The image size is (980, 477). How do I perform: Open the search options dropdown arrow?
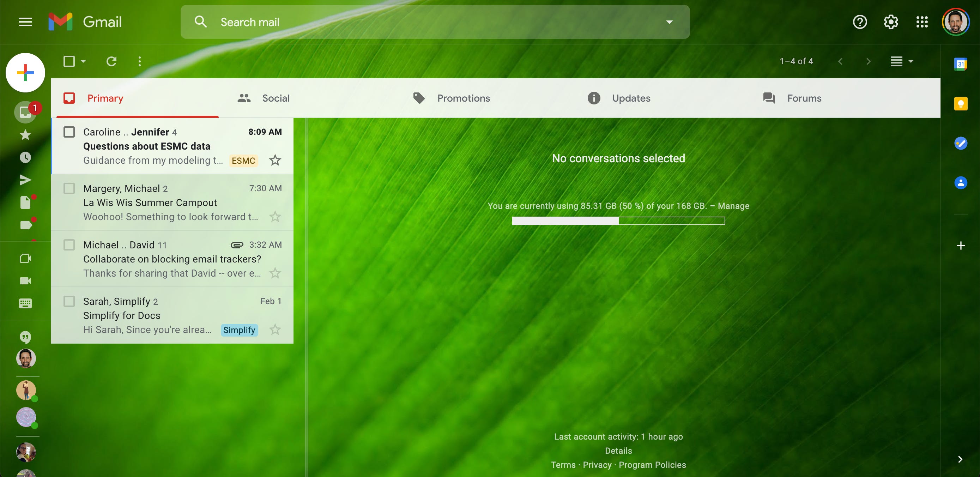pyautogui.click(x=669, y=22)
